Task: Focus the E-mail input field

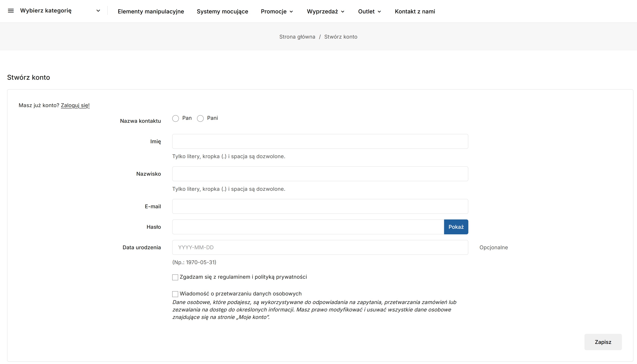Action: click(320, 206)
